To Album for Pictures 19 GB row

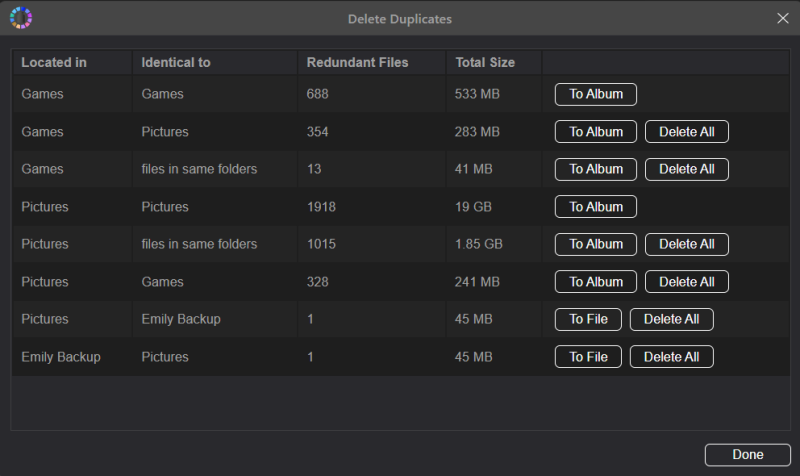coord(595,207)
